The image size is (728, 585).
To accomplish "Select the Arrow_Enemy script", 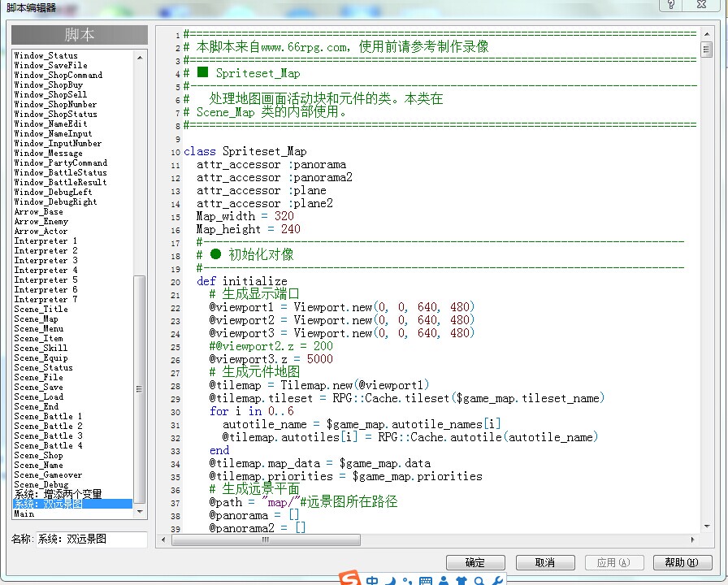I will (x=72, y=222).
